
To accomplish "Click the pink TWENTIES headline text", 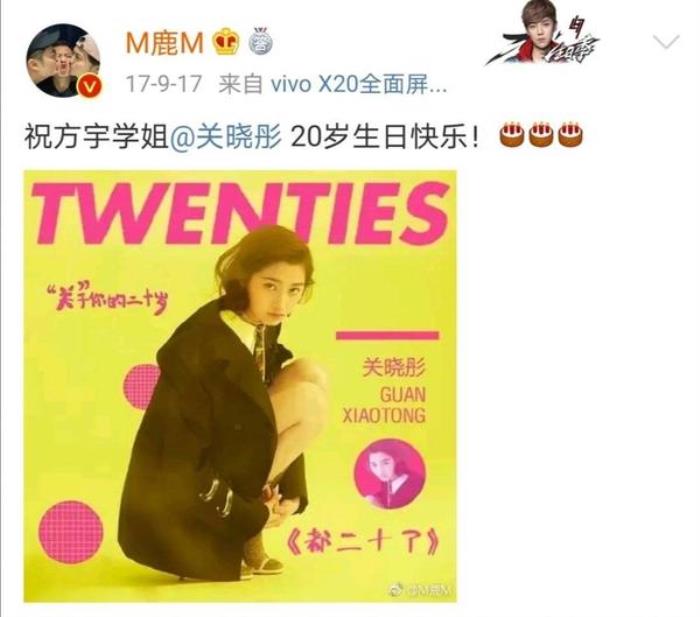I will pos(240,213).
